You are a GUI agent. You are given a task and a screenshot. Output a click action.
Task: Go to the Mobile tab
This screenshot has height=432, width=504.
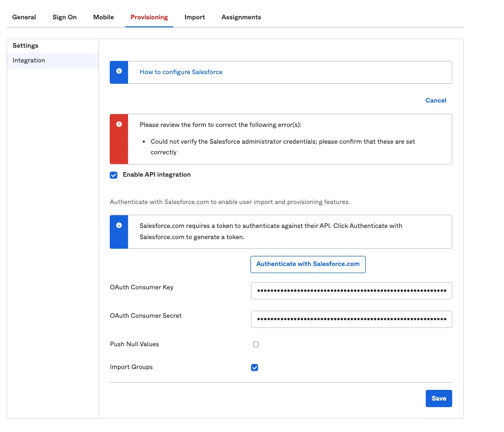[x=104, y=17]
